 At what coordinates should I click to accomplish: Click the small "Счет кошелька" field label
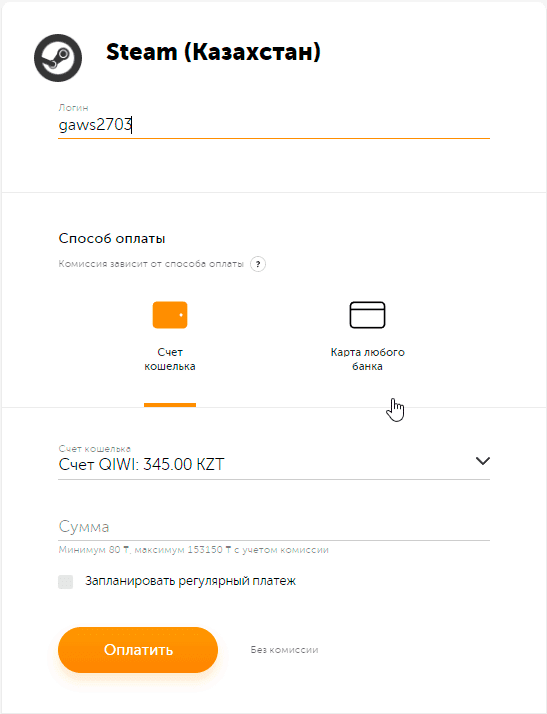click(95, 449)
